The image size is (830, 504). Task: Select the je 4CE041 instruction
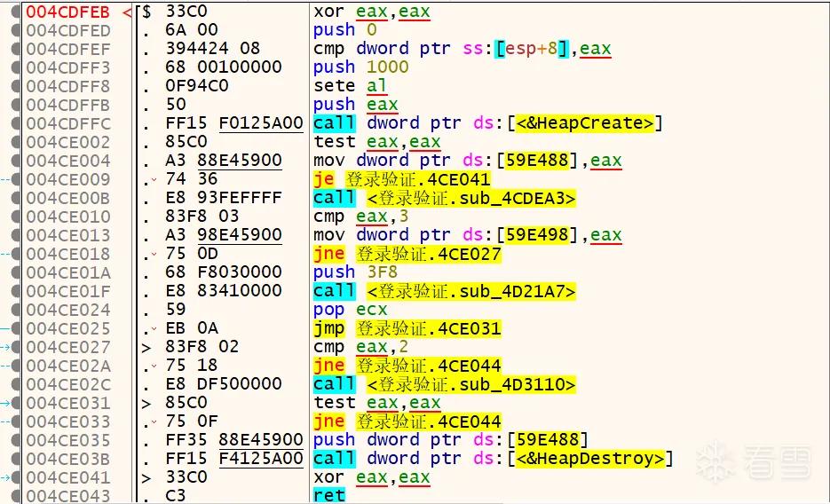402,179
